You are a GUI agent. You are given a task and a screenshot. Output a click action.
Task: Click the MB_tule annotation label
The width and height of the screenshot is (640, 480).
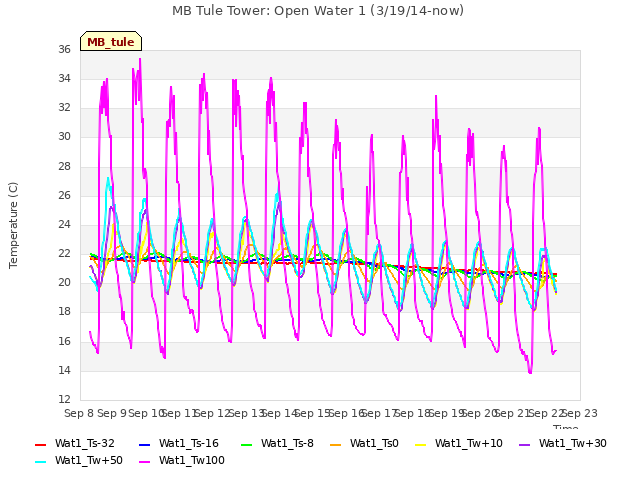pyautogui.click(x=111, y=41)
